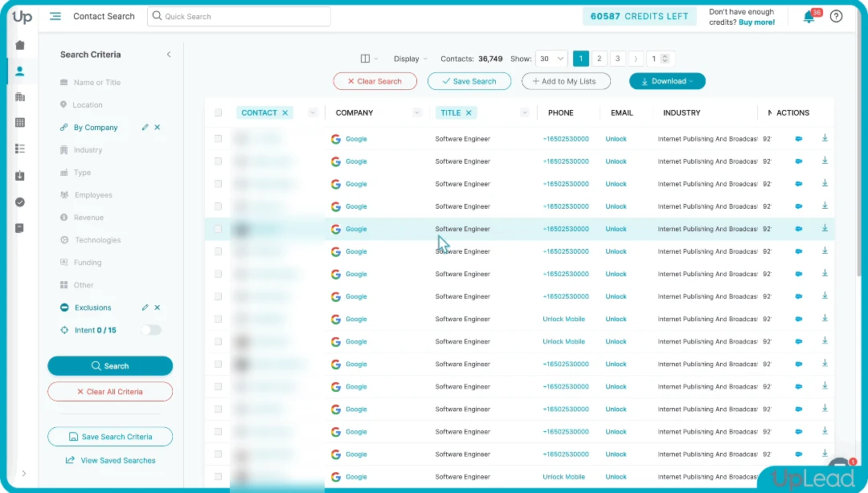Check the second contact row checkbox
The height and width of the screenshot is (493, 868).
(x=218, y=161)
